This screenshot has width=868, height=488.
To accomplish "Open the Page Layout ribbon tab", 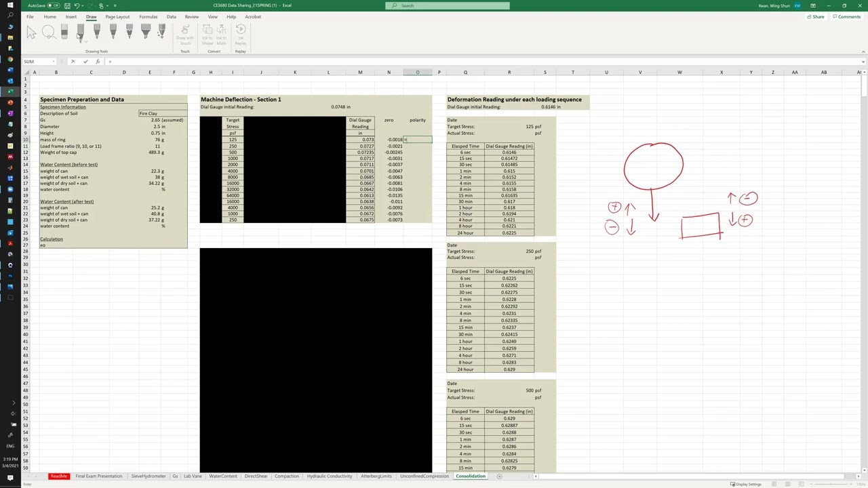I will 117,17.
